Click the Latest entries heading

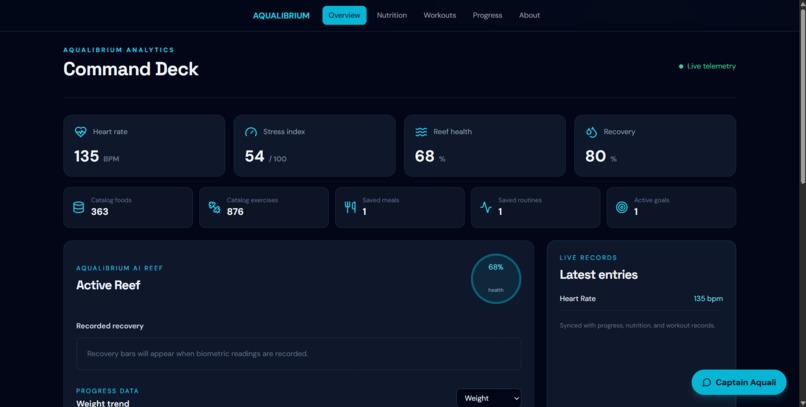point(599,275)
